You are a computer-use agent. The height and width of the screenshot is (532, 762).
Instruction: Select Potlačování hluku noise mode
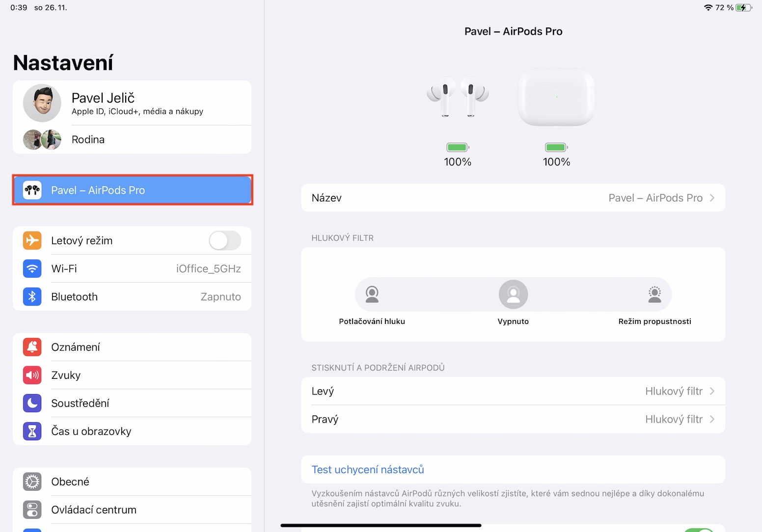pyautogui.click(x=372, y=294)
